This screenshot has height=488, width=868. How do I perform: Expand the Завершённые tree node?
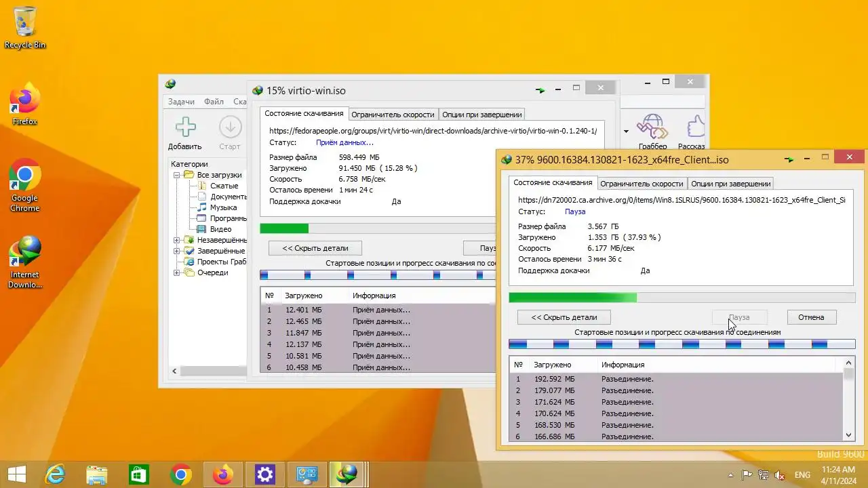tap(177, 251)
